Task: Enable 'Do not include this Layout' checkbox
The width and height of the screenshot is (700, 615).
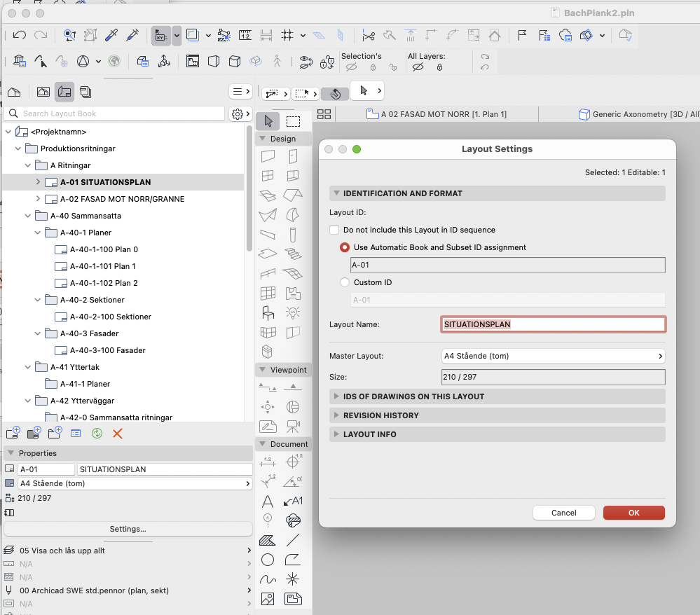Action: click(x=335, y=230)
